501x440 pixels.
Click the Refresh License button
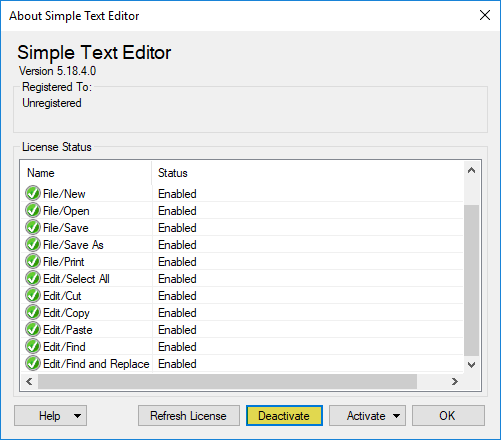coord(189,416)
